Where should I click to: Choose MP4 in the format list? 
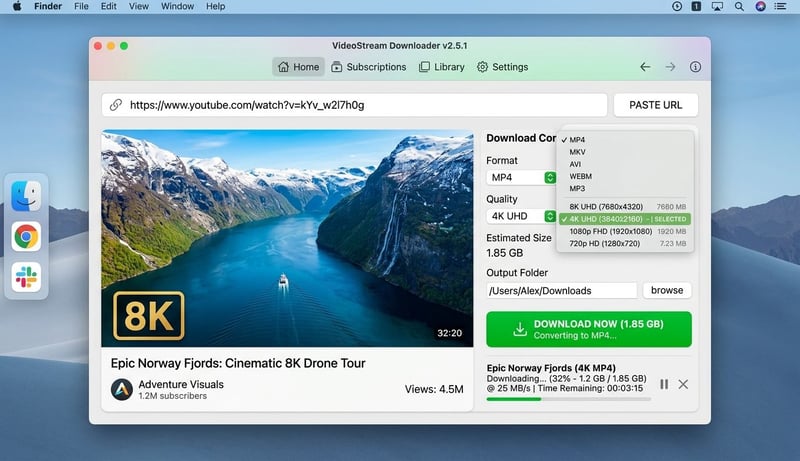point(625,140)
